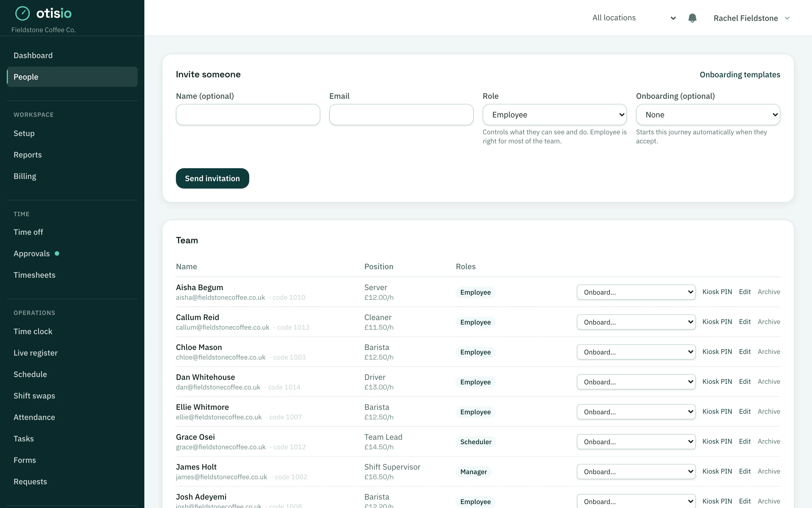This screenshot has width=812, height=508.
Task: Click the Fieldstone Coffee Co. workspace name
Action: [44, 30]
